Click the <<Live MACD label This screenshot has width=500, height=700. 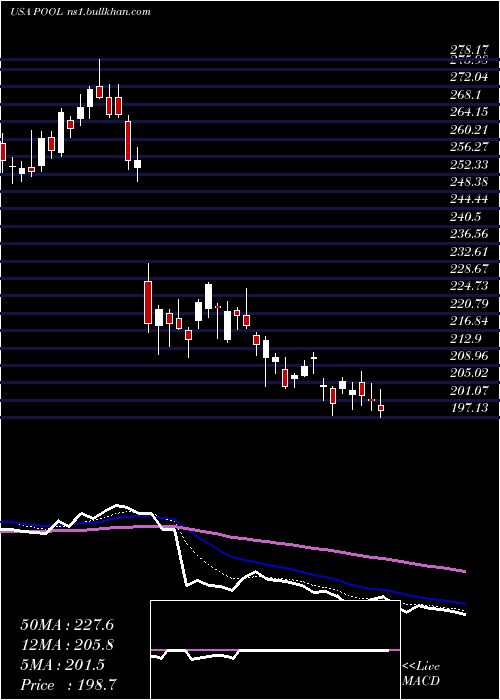(x=421, y=674)
